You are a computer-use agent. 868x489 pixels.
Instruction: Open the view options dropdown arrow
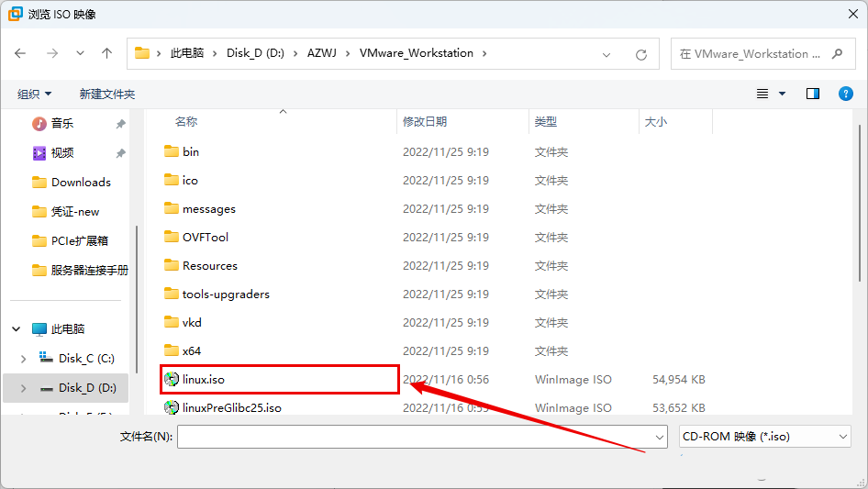782,94
